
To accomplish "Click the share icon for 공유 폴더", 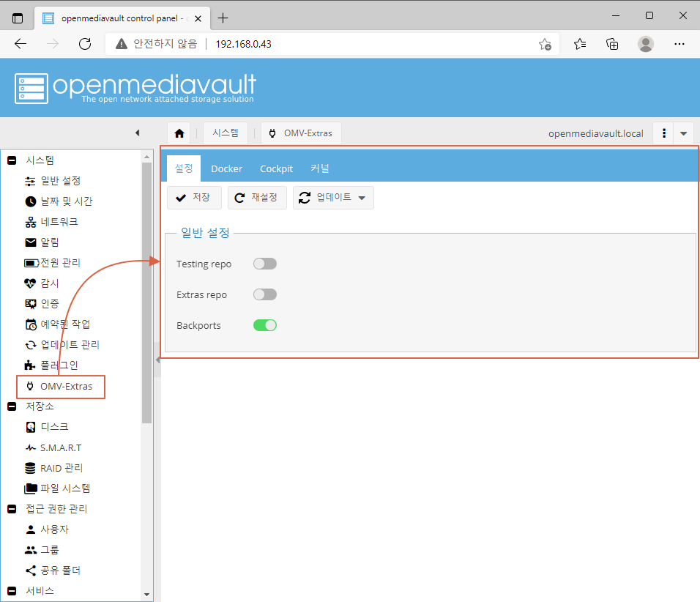I will tap(30, 571).
